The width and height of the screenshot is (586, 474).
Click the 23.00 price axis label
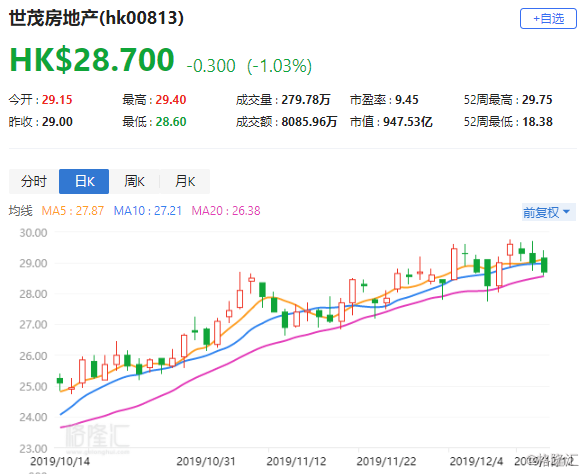pyautogui.click(x=34, y=448)
